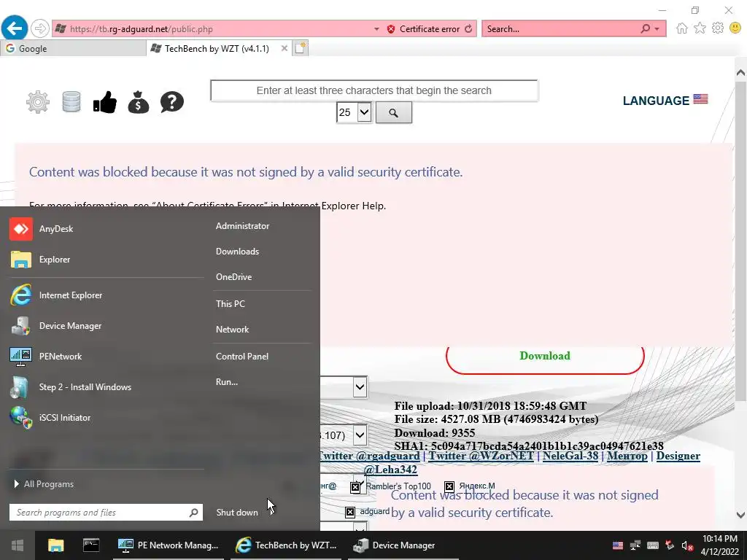The image size is (747, 560).
Task: Switch to the Google tab
Action: pyautogui.click(x=73, y=49)
